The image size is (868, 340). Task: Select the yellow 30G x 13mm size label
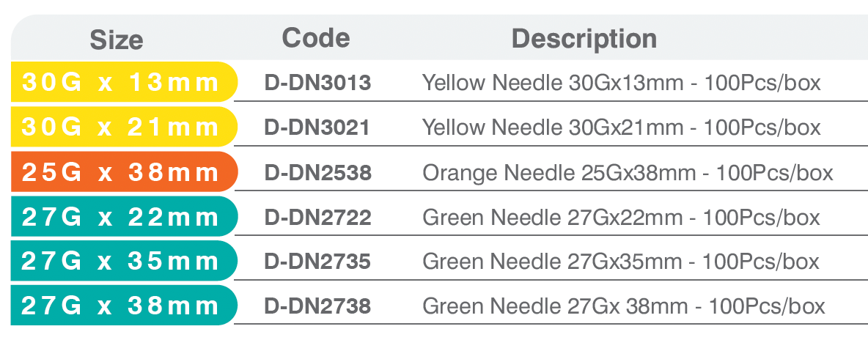click(x=121, y=82)
